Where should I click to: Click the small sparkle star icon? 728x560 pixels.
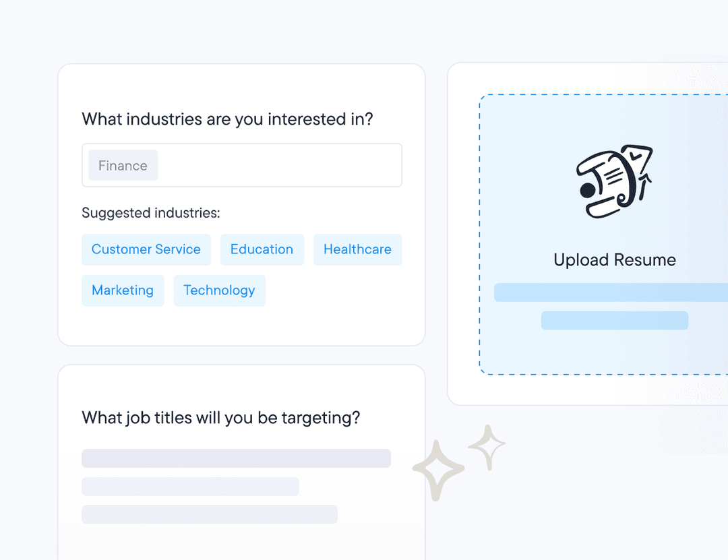point(487,446)
